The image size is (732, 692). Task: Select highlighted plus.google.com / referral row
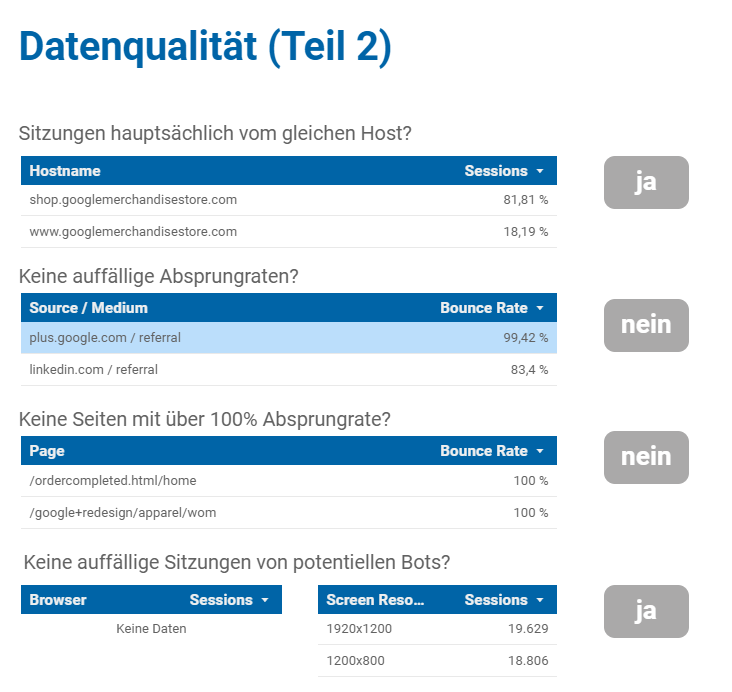[x=289, y=338]
